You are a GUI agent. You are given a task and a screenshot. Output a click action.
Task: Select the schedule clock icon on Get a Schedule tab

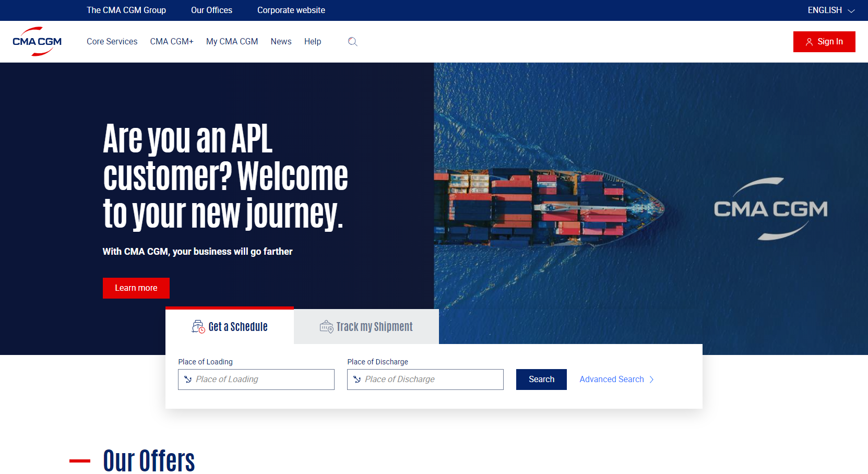click(x=197, y=326)
